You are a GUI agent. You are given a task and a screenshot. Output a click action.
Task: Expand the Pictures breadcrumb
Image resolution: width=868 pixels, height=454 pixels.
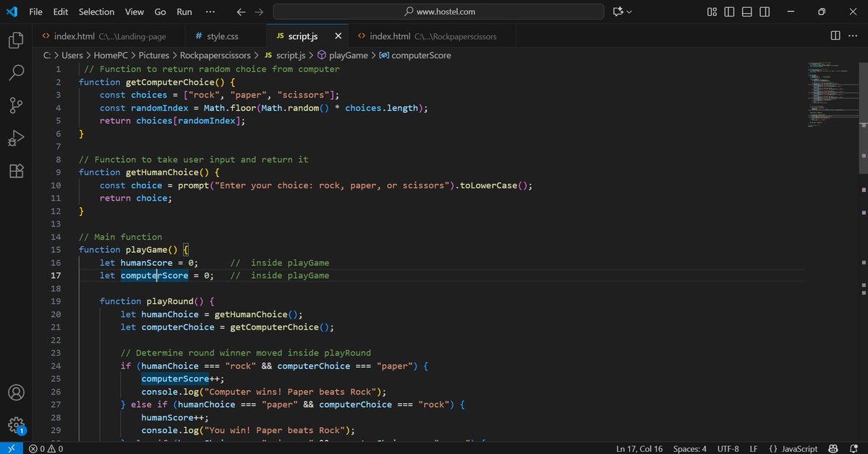[x=154, y=55]
